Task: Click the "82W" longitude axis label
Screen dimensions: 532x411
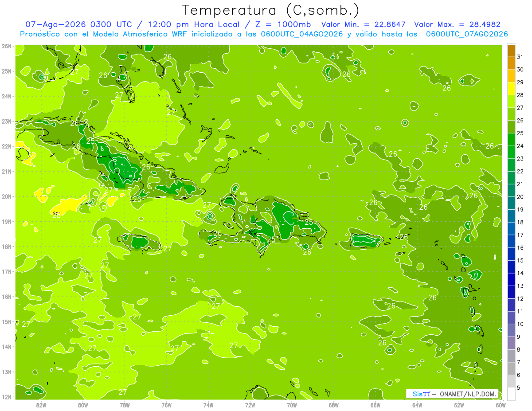Action: click(x=41, y=405)
